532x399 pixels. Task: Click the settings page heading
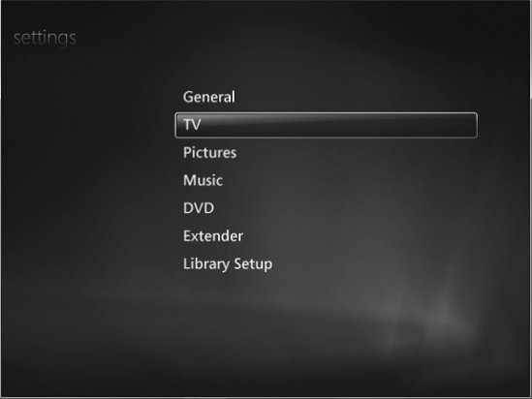pyautogui.click(x=45, y=38)
